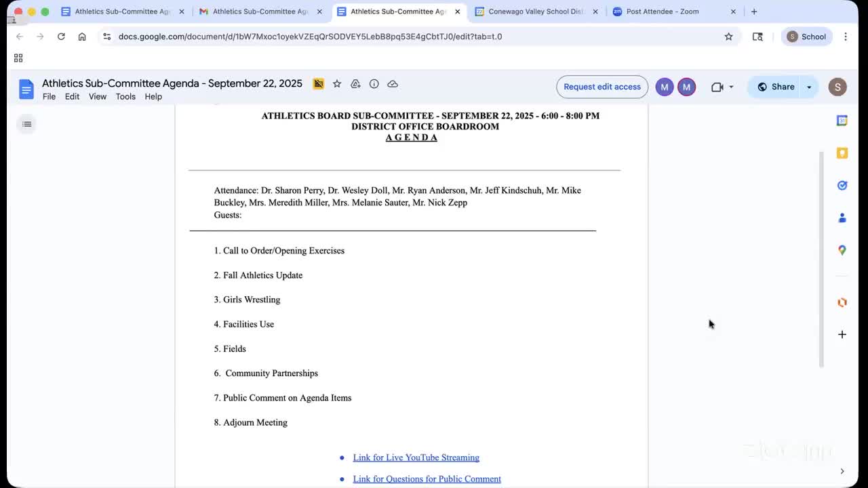Click the text "4. Facilities Use"
The width and height of the screenshot is (868, 488).
(244, 324)
